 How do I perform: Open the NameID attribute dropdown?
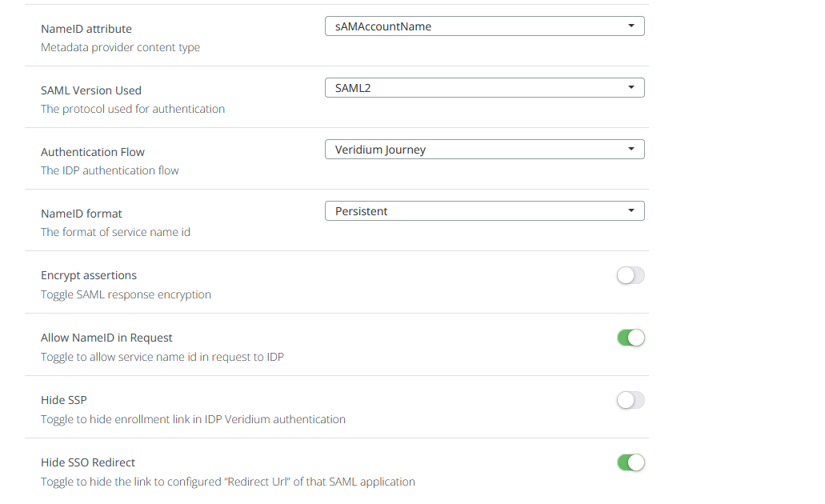[x=483, y=26]
